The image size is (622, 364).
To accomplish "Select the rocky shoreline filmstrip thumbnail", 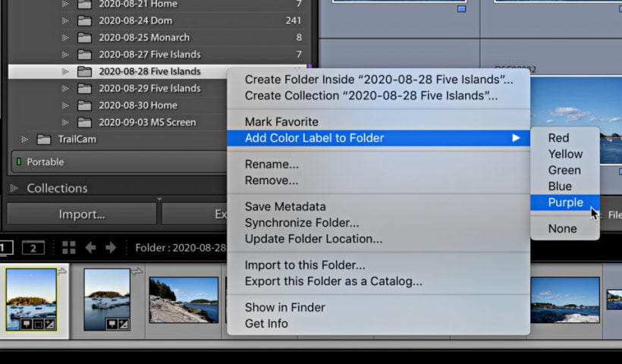I will click(x=183, y=300).
